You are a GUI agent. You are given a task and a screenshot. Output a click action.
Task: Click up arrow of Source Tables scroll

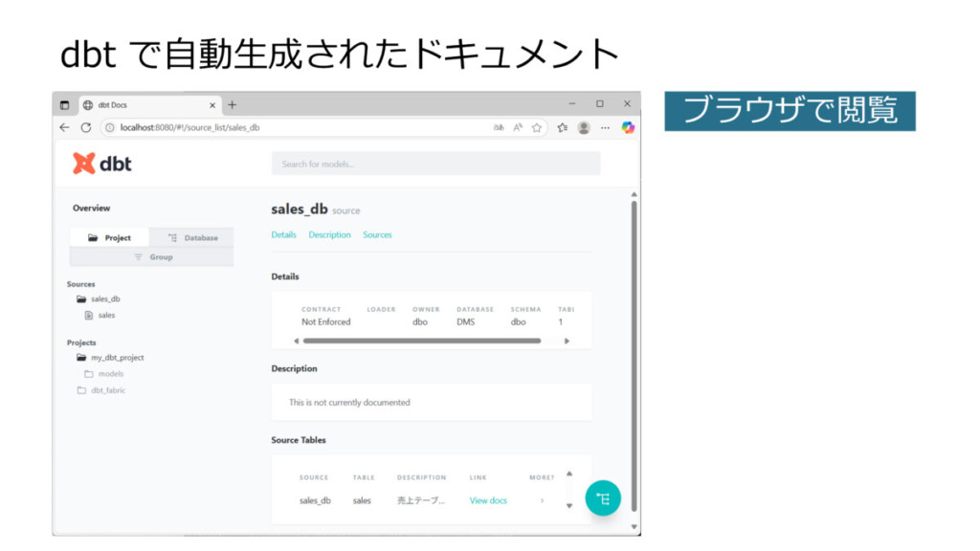tap(569, 474)
